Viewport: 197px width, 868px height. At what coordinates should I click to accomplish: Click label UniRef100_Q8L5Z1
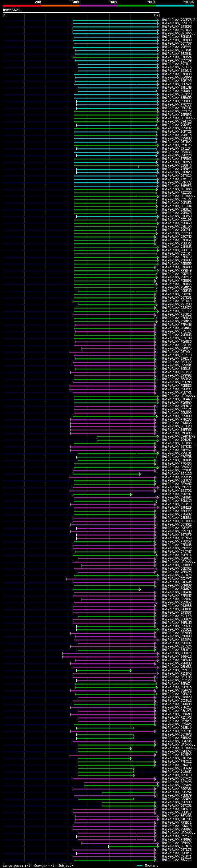[x=177, y=84]
